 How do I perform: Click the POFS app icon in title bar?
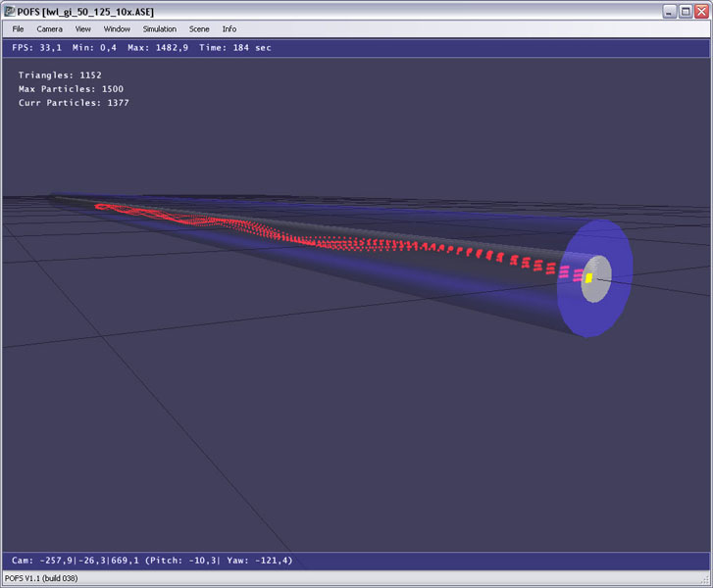point(10,10)
